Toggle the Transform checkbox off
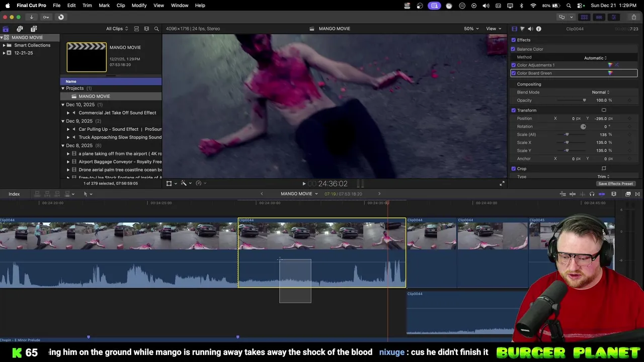Image resolution: width=644 pixels, height=362 pixels. 514,111
